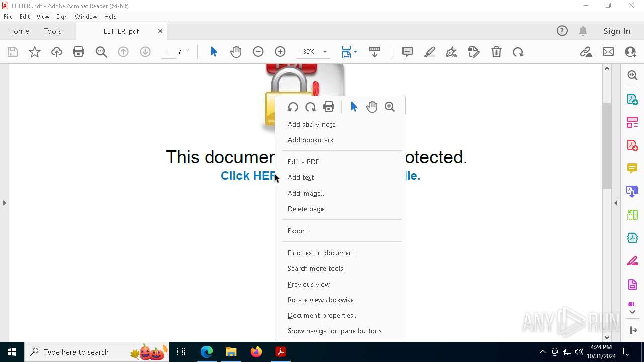This screenshot has width=644, height=362.
Task: Expand the left navigation pane arrow
Action: pyautogui.click(x=4, y=203)
